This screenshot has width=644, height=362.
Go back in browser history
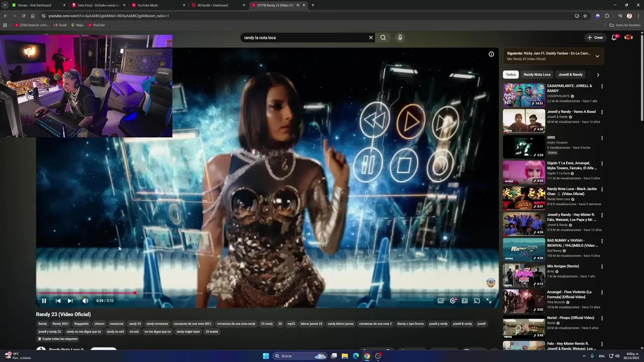[5, 16]
